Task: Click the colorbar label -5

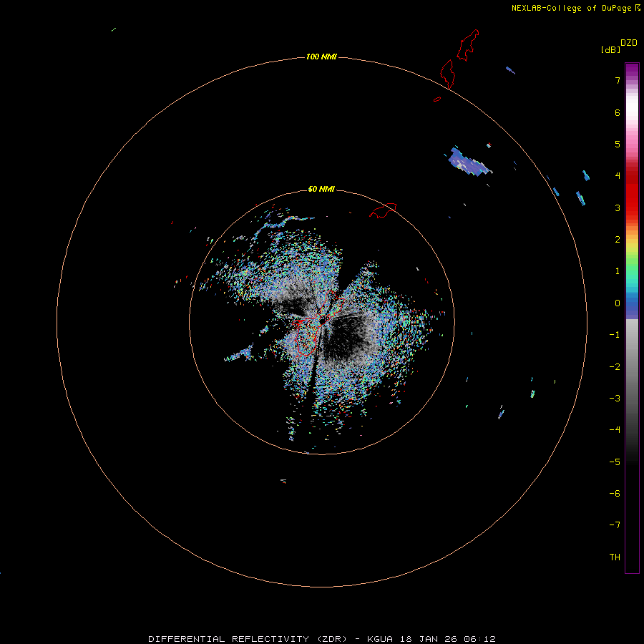Action: pyautogui.click(x=615, y=462)
